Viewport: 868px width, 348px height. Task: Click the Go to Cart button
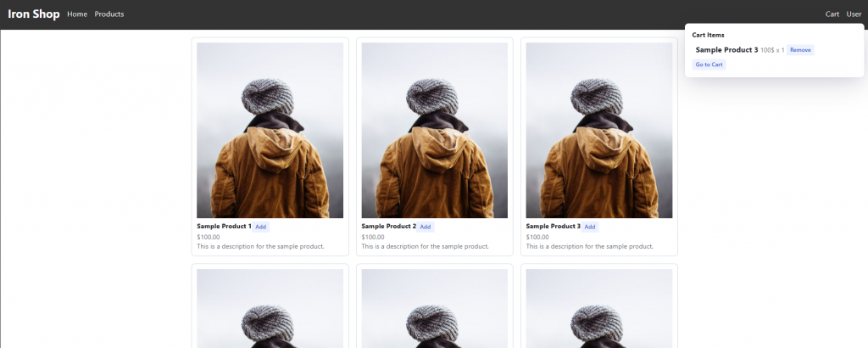(709, 65)
